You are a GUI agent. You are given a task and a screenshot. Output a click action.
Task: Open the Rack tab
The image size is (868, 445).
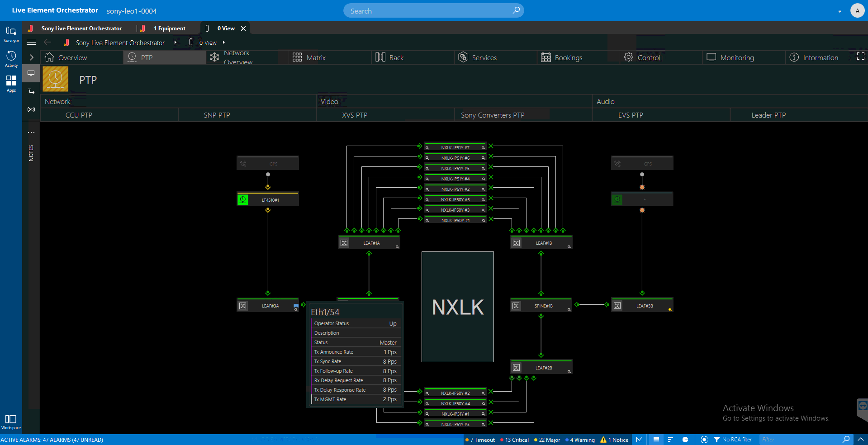click(x=413, y=57)
